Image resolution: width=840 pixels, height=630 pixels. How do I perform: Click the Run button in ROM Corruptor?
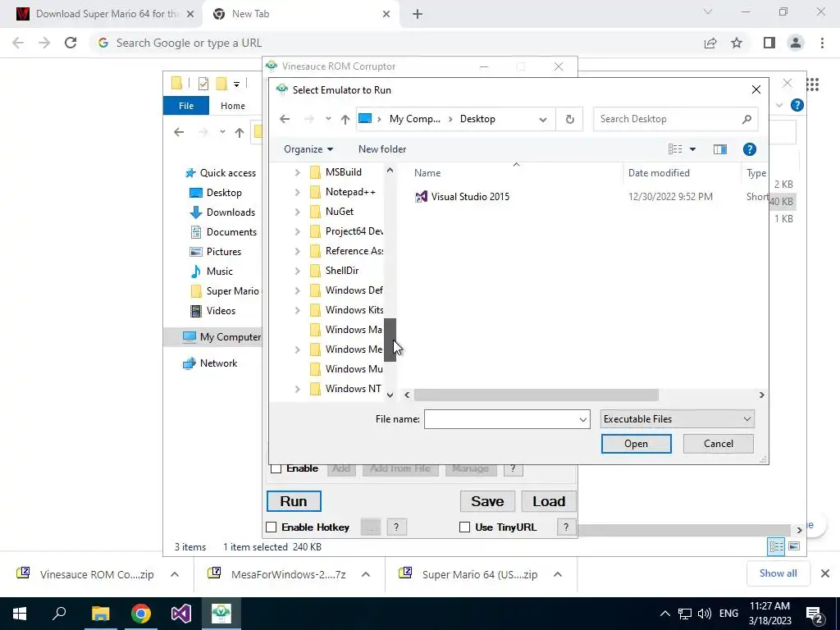point(294,501)
